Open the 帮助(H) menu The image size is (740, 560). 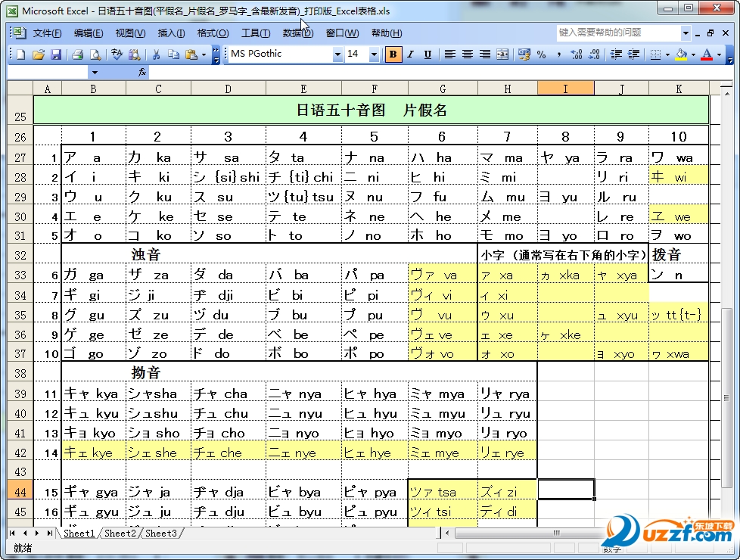(387, 33)
